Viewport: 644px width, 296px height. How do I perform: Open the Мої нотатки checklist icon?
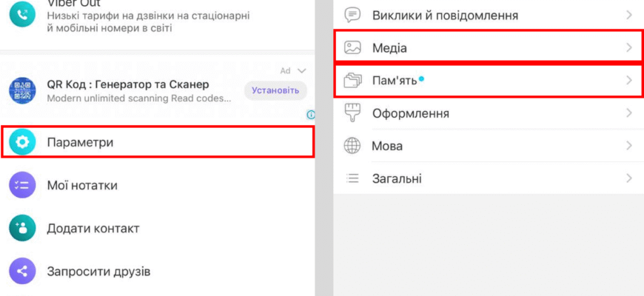(x=22, y=185)
